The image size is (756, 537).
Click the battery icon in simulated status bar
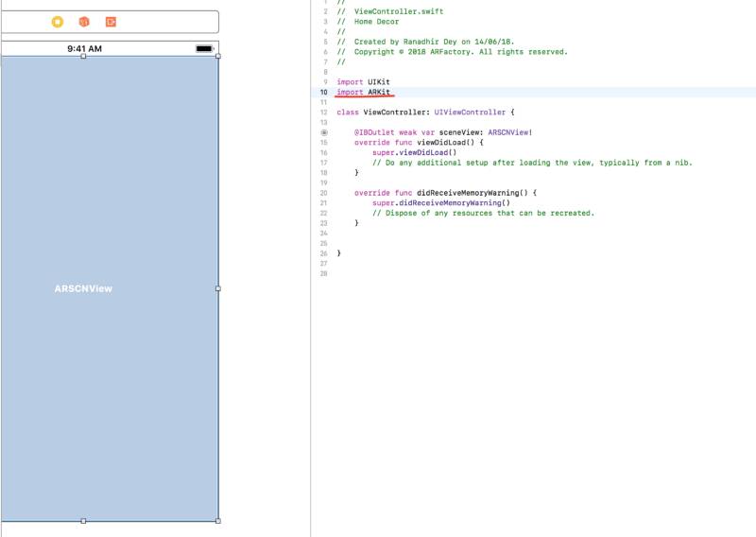pyautogui.click(x=204, y=48)
